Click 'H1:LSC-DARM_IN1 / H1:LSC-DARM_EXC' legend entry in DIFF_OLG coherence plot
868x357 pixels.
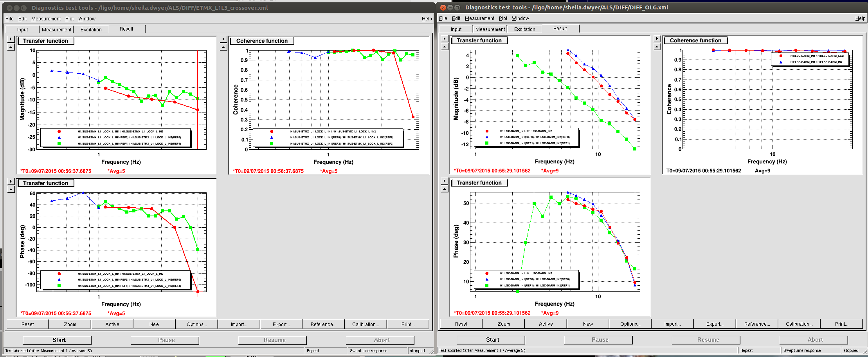click(817, 56)
